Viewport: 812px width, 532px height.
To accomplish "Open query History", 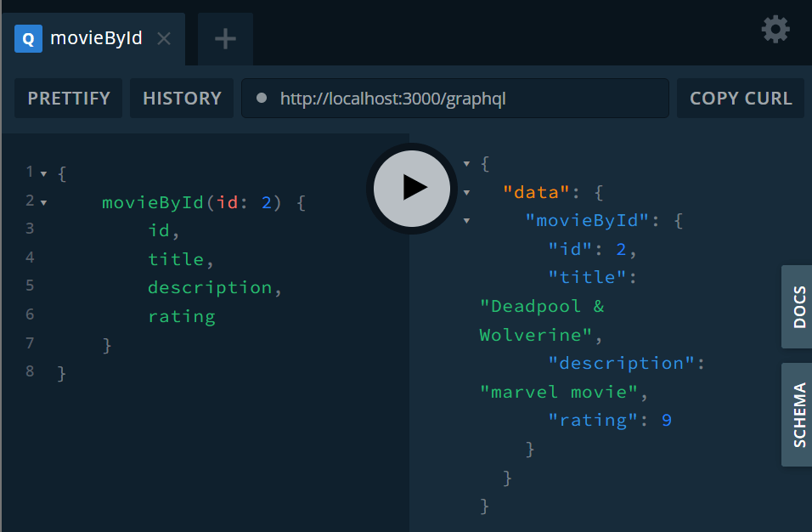I will (182, 99).
